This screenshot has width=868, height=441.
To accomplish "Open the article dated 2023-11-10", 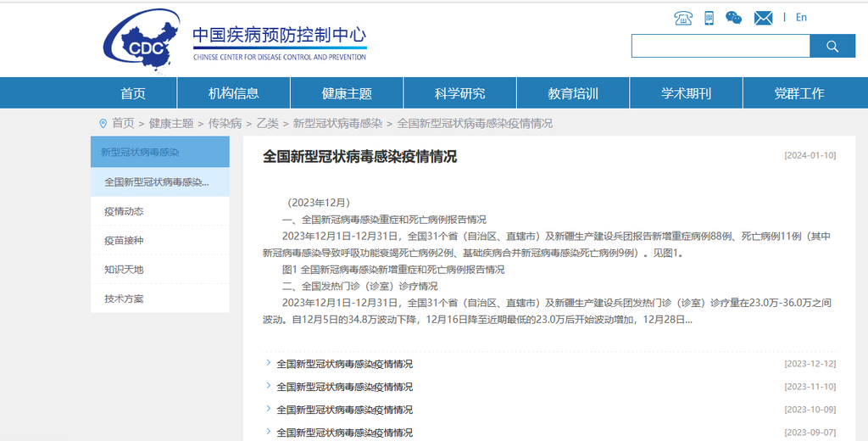I will click(x=344, y=387).
